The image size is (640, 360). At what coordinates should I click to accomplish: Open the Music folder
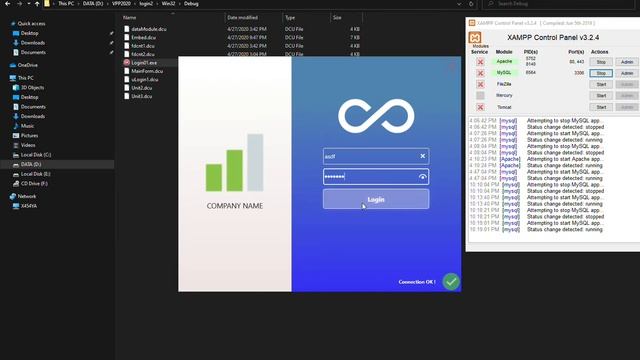[x=27, y=126]
